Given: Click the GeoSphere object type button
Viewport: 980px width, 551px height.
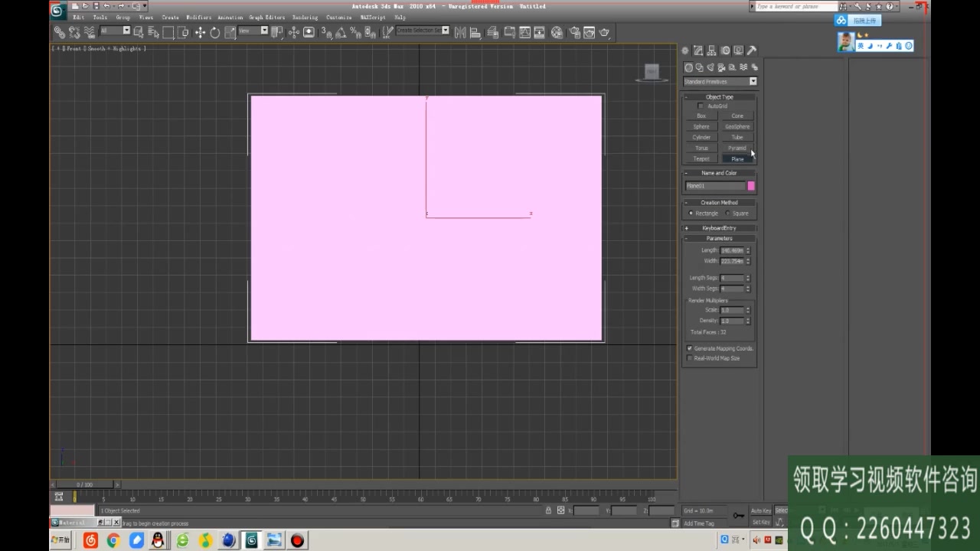Looking at the screenshot, I should 737,127.
